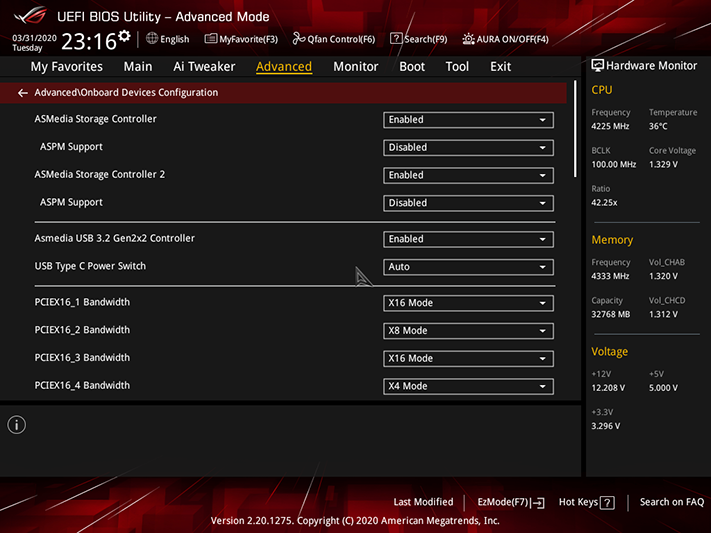Click +12V voltage value 12.208 V
Screen dimensions: 711x533
608,388
